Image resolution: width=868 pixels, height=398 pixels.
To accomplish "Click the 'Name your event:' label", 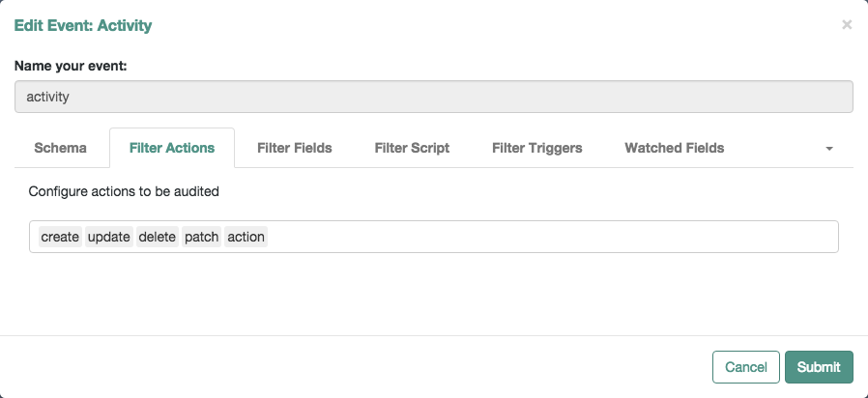I will [x=71, y=66].
